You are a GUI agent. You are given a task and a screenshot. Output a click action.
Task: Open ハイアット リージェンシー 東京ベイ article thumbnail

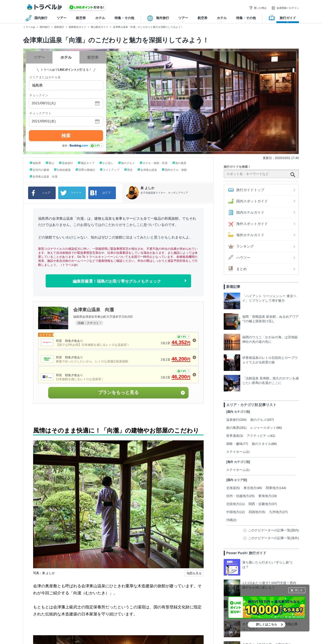point(232,301)
